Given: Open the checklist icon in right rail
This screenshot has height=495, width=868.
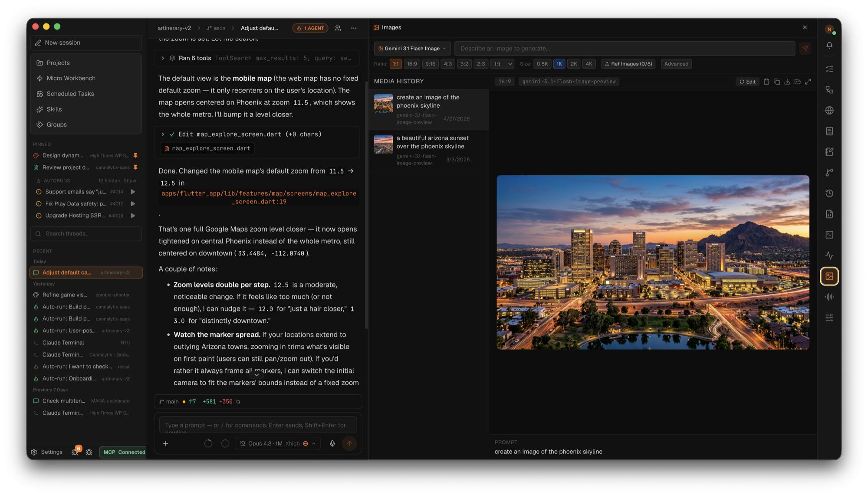Looking at the screenshot, I should [x=829, y=69].
